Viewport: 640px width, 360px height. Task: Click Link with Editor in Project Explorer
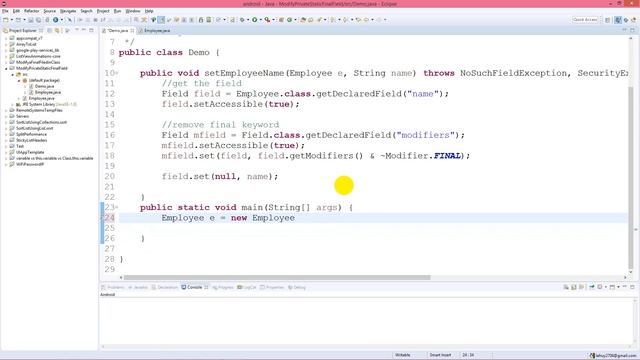(x=57, y=30)
